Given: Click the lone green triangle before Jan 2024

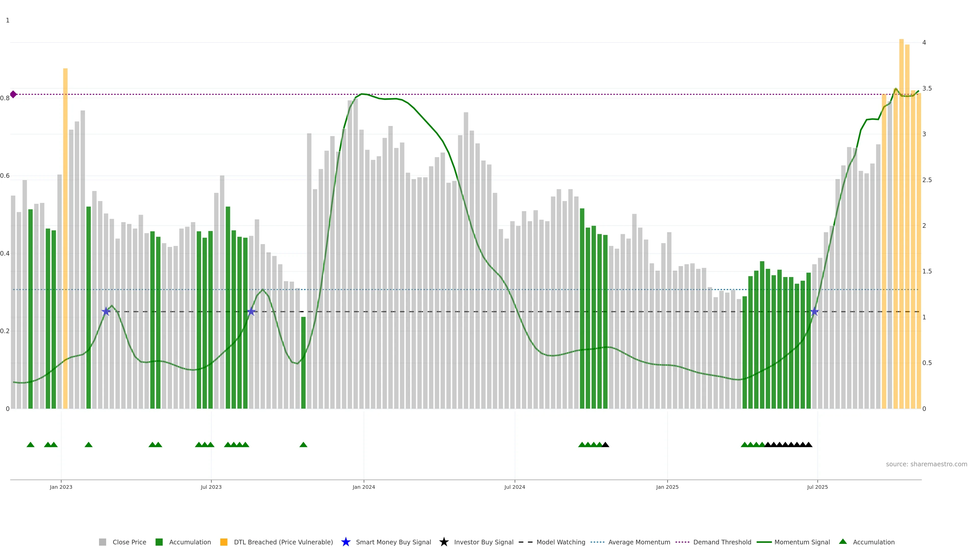Looking at the screenshot, I should tap(303, 445).
